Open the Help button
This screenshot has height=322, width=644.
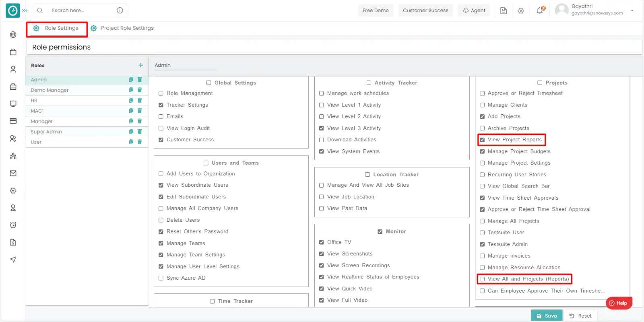[x=619, y=303]
